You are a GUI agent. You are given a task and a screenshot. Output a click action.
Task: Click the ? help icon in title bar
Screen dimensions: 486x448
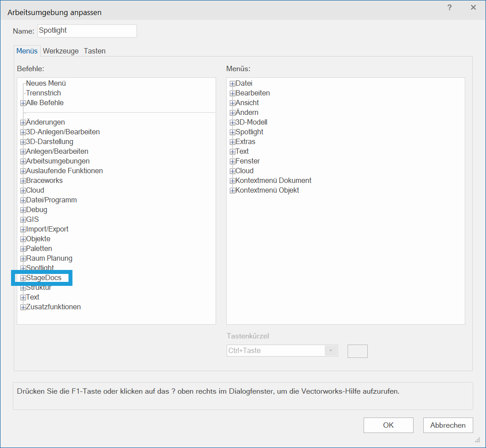449,8
